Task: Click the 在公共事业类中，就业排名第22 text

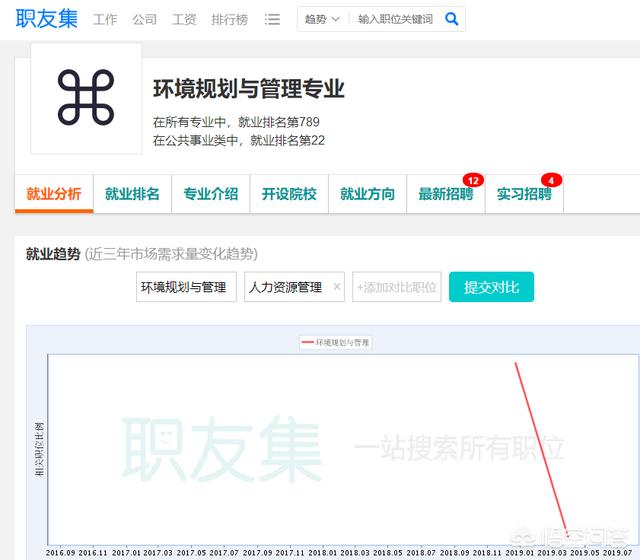Action: tap(239, 140)
